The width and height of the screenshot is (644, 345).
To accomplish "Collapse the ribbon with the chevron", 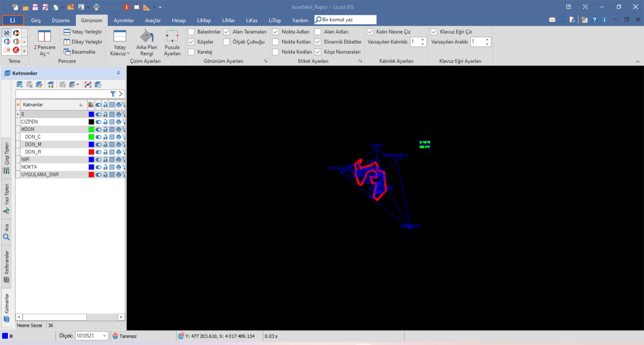I will pos(637,61).
